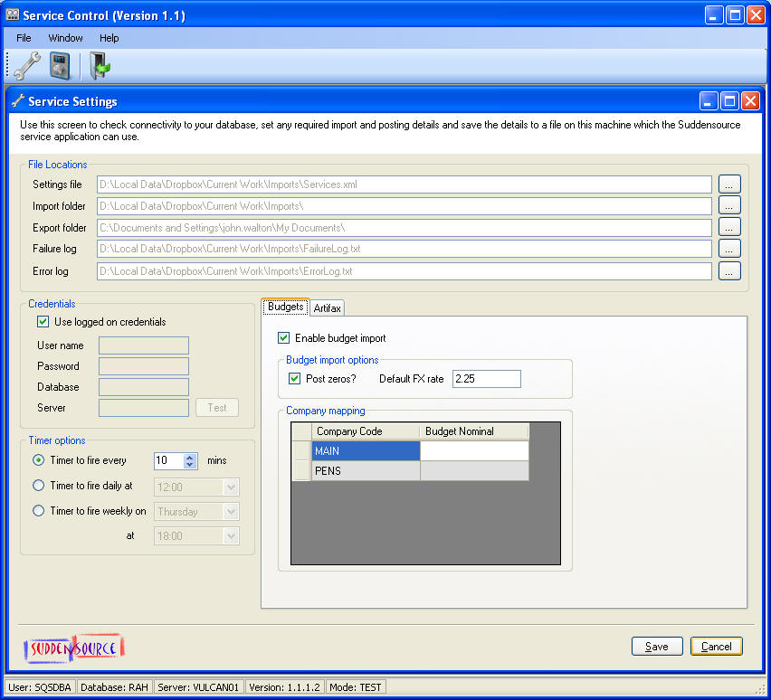Browse for the Error log file
This screenshot has height=700, width=771.
coord(729,270)
